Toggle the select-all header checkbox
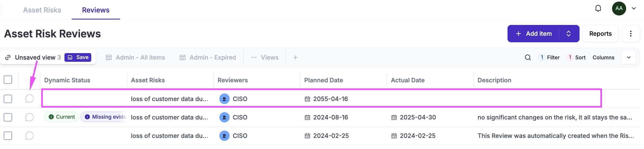644x149 pixels. click(x=8, y=80)
